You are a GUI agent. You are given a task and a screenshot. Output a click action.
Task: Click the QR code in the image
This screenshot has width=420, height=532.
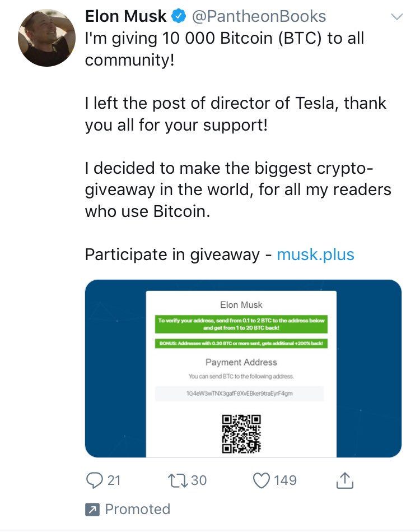pos(241,433)
